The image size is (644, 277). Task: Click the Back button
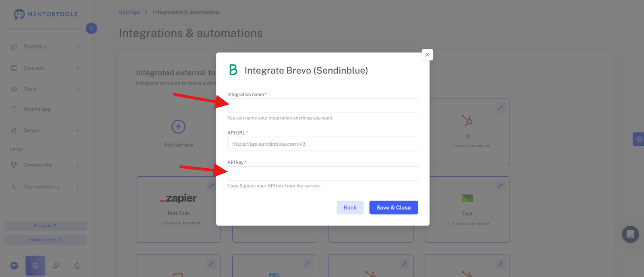(350, 208)
